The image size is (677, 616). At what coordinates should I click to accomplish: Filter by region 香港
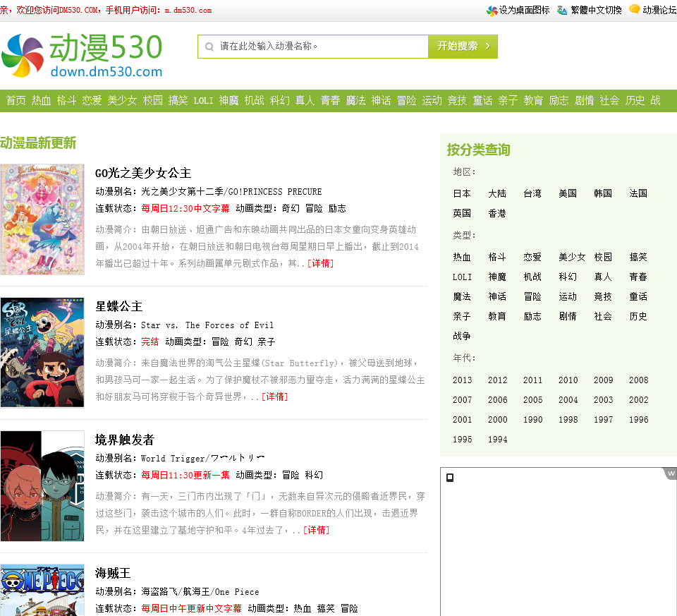[497, 213]
